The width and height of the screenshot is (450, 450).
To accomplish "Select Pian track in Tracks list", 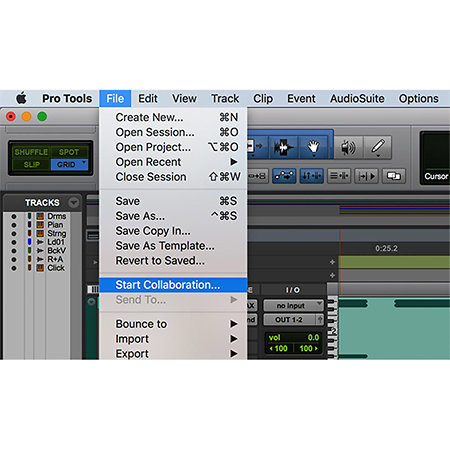I will (x=55, y=225).
